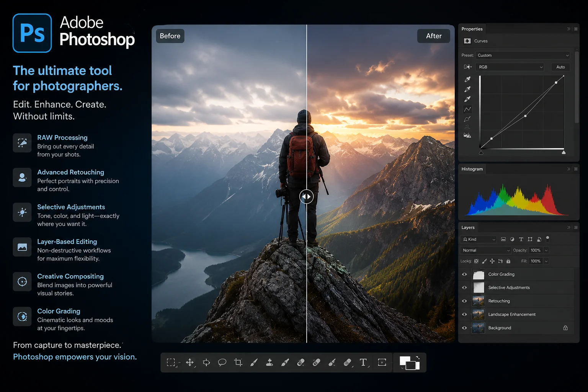Switch to the Histogram panel tab
Image resolution: width=588 pixels, height=392 pixels.
[x=472, y=169]
